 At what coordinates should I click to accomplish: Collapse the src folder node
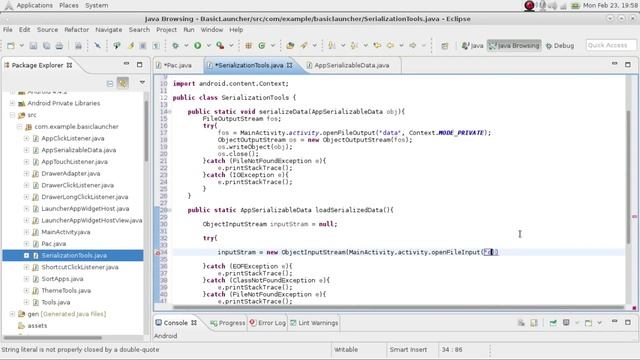12,115
